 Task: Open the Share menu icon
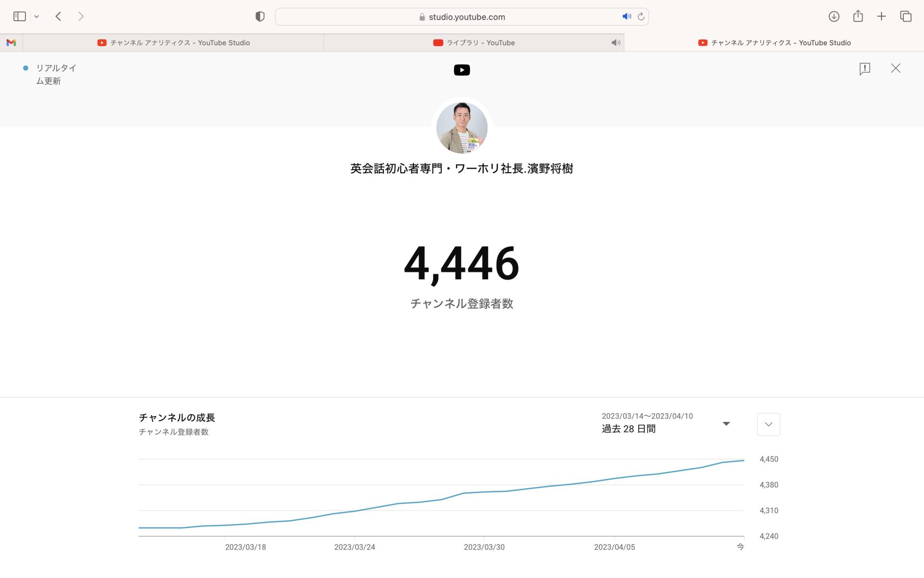point(858,17)
